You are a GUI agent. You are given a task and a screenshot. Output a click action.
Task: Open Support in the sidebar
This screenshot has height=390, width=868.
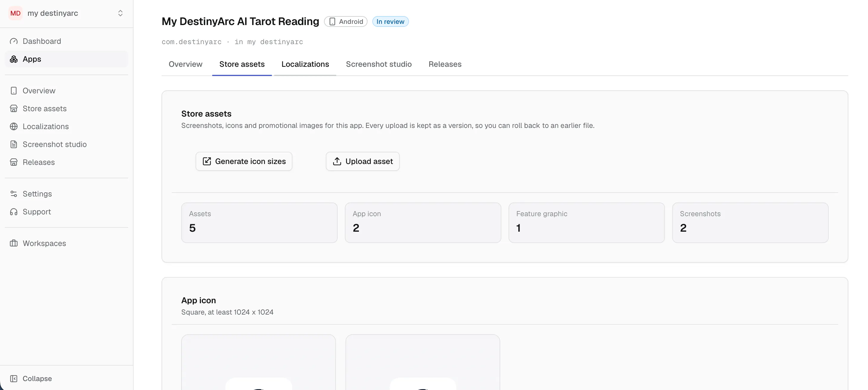click(66, 212)
